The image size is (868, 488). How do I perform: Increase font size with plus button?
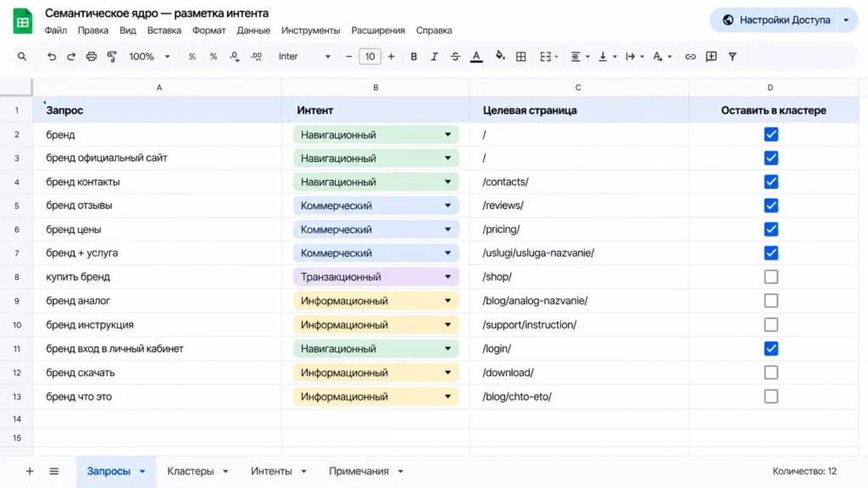(x=392, y=57)
